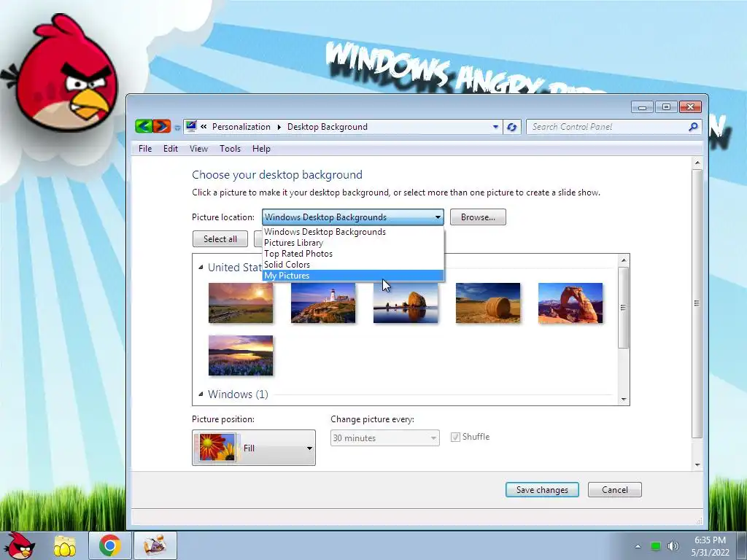Select the purple flower lake wallpaper thumbnail
Image resolution: width=747 pixels, height=560 pixels.
pos(241,355)
